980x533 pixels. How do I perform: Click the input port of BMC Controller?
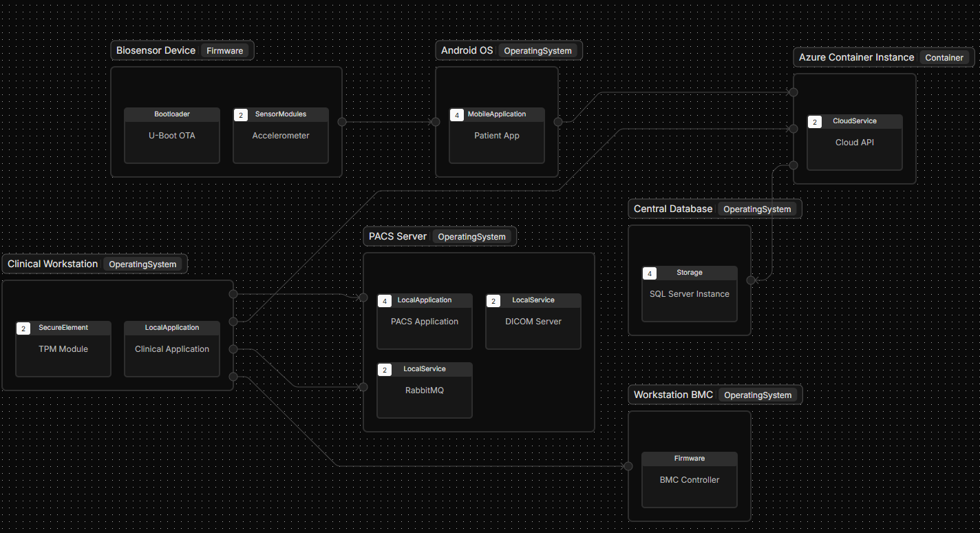(628, 466)
